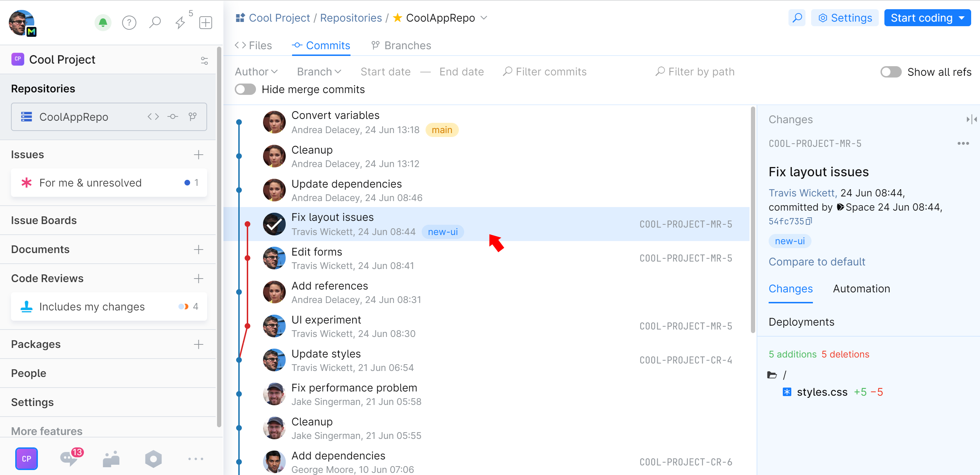Collapse the Changes panel using collapse icon
980x475 pixels.
(971, 119)
